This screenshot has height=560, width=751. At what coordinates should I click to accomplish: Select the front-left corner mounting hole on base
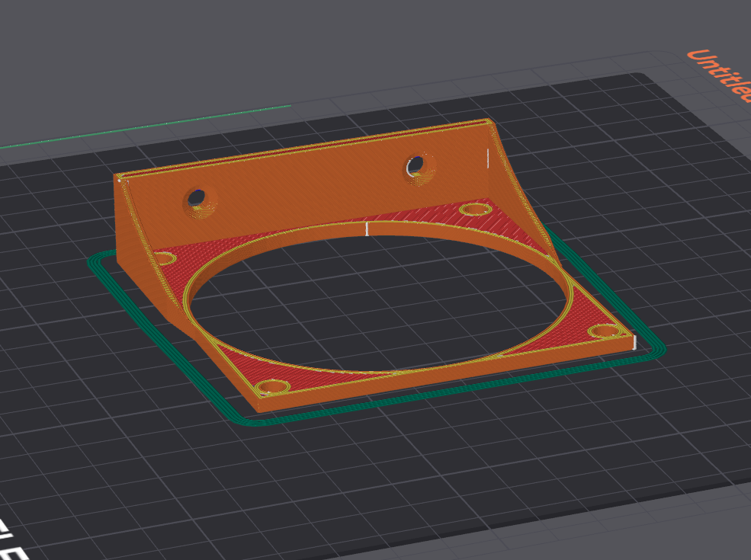click(271, 388)
